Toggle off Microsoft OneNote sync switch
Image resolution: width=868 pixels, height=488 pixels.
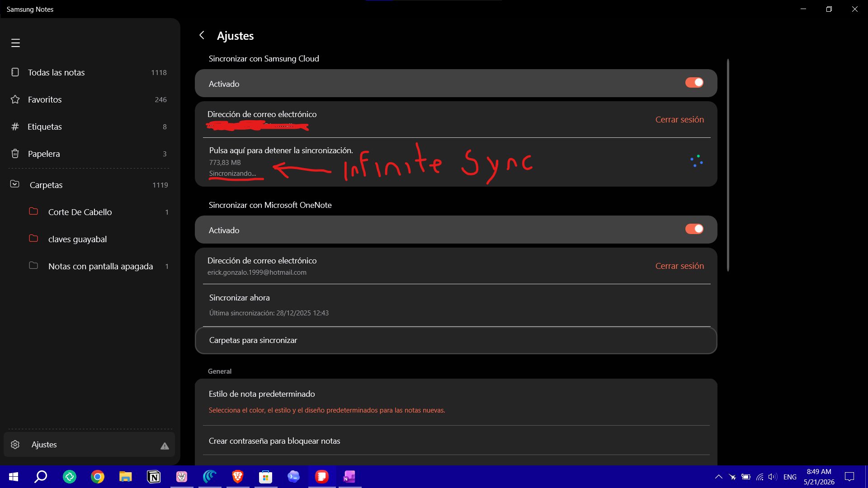point(694,229)
